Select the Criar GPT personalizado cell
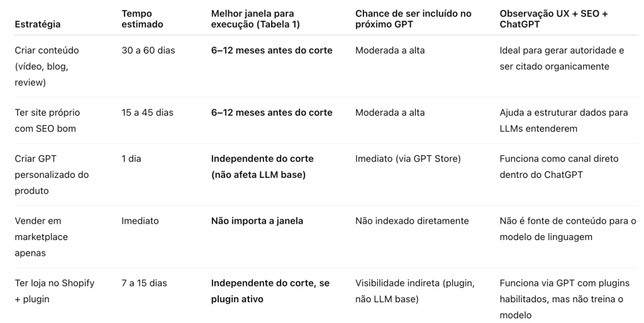 pos(52,174)
